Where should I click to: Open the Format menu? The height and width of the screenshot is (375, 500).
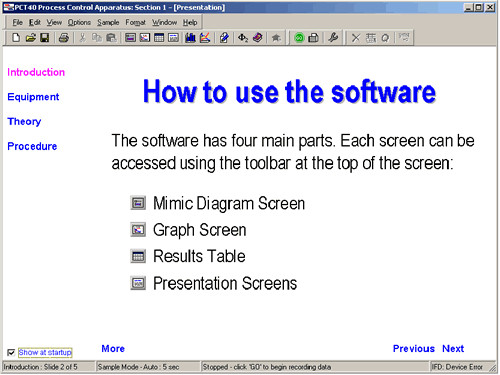pos(135,22)
